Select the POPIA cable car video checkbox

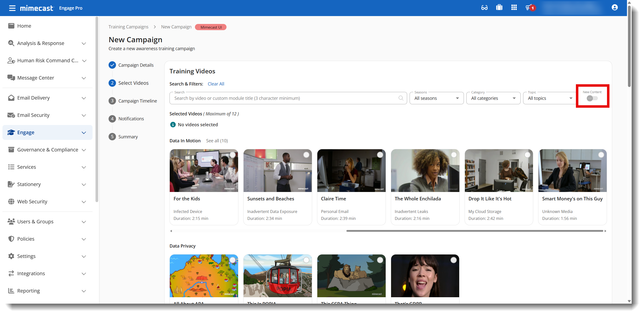(306, 260)
